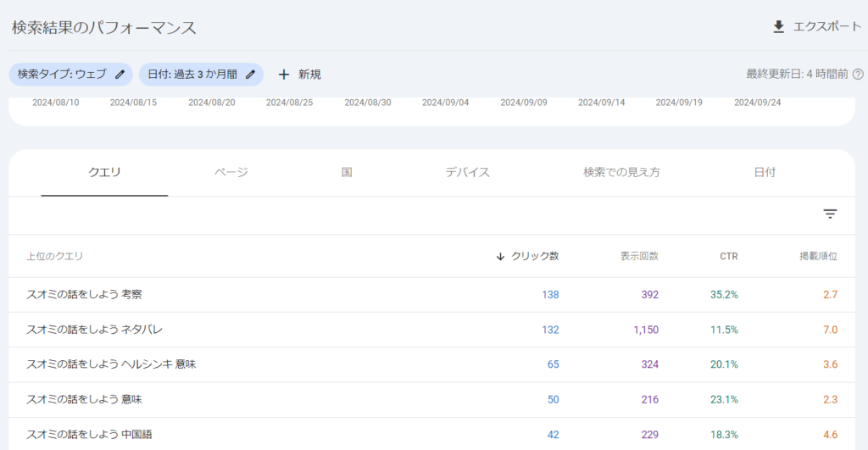Switch to the デバイス tab
The height and width of the screenshot is (450, 868).
(468, 173)
